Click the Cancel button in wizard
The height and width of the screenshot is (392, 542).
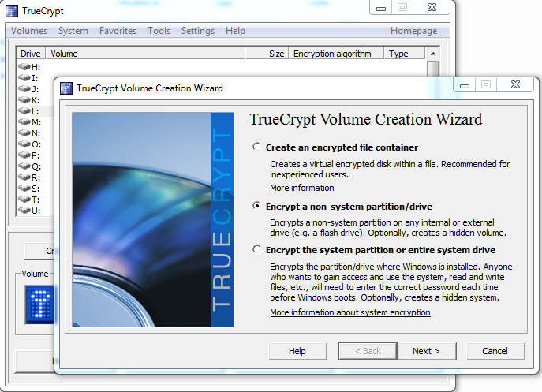pos(495,351)
